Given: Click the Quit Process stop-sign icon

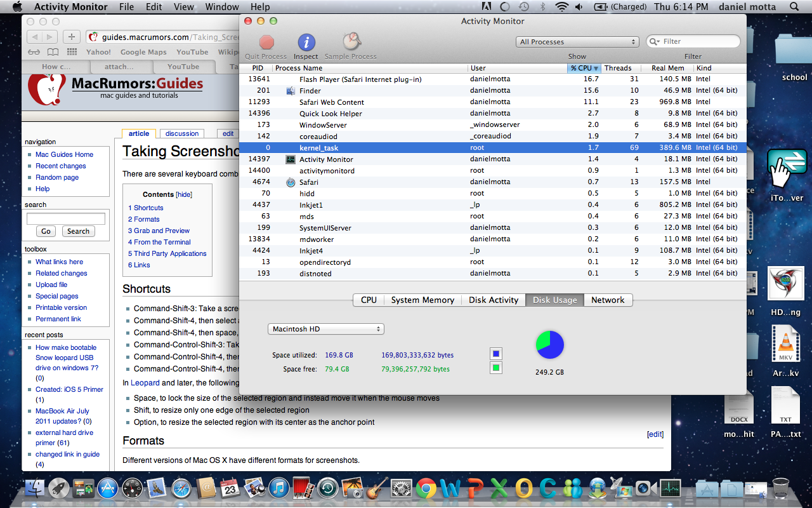Looking at the screenshot, I should tap(266, 43).
